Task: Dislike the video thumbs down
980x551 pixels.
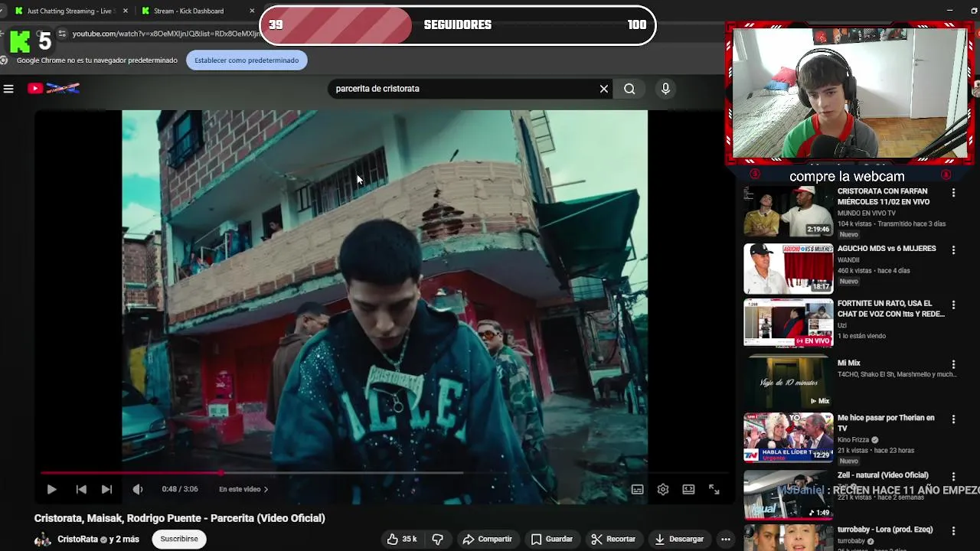Action: (x=438, y=539)
